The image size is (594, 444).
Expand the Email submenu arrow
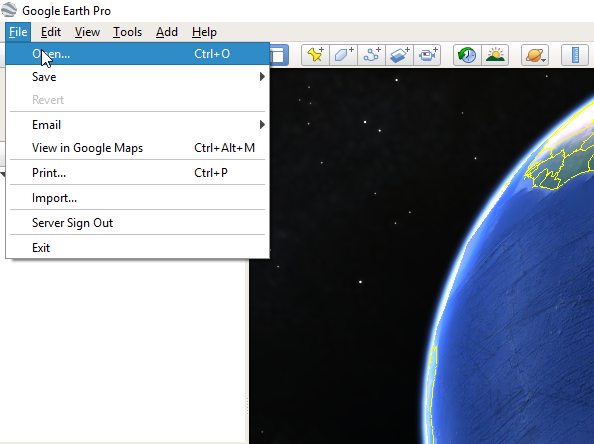[x=262, y=125]
